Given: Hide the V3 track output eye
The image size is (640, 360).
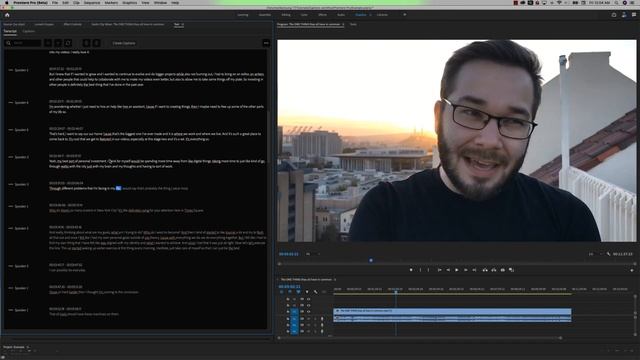Looking at the screenshot, I should click(308, 299).
